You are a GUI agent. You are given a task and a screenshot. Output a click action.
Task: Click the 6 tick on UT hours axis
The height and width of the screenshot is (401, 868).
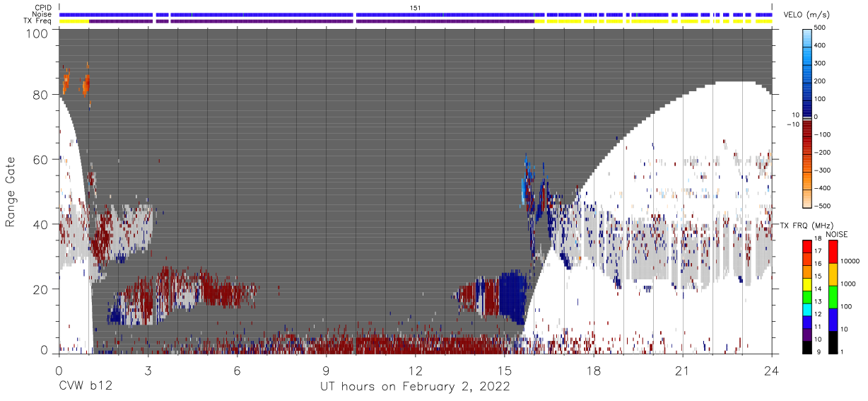pos(237,370)
